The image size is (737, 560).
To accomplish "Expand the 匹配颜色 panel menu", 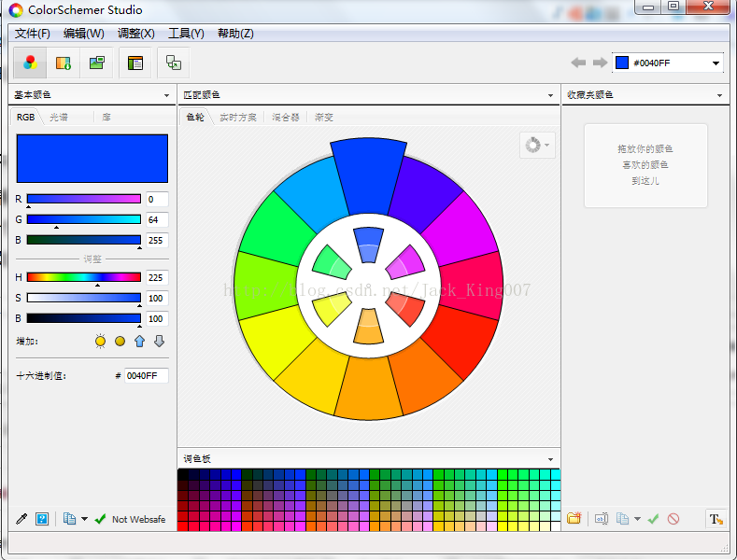I will (550, 95).
